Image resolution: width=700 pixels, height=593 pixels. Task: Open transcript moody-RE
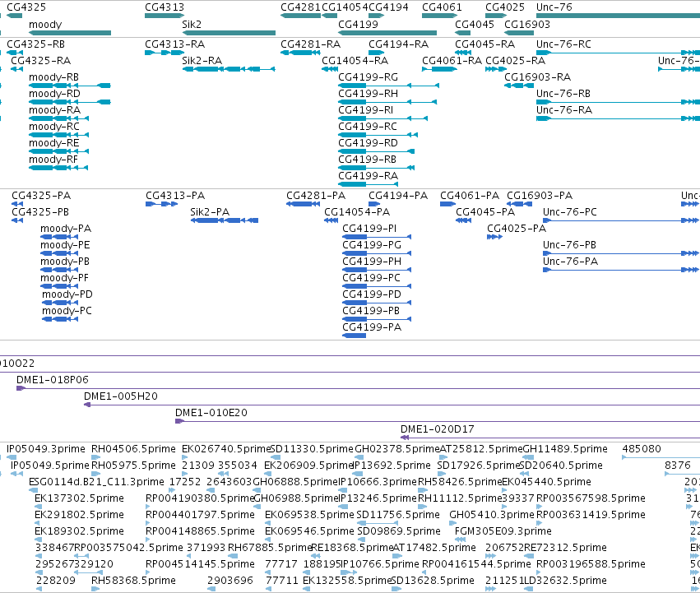(x=59, y=151)
